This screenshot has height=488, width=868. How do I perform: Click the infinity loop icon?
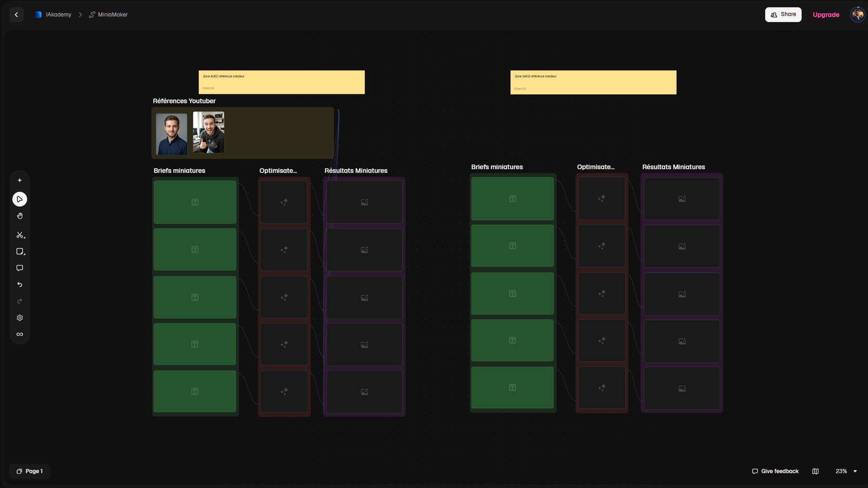point(19,335)
